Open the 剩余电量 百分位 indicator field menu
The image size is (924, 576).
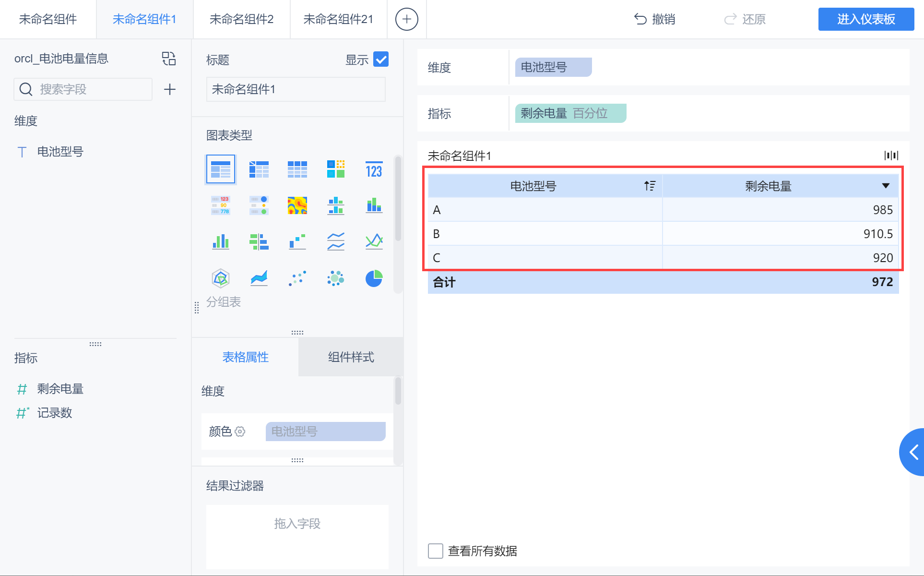pyautogui.click(x=570, y=114)
